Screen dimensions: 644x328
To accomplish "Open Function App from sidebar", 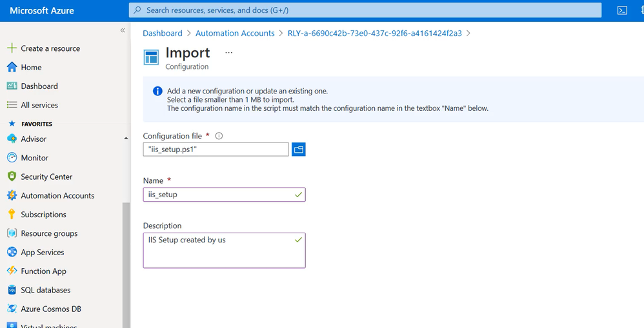I will [x=43, y=271].
